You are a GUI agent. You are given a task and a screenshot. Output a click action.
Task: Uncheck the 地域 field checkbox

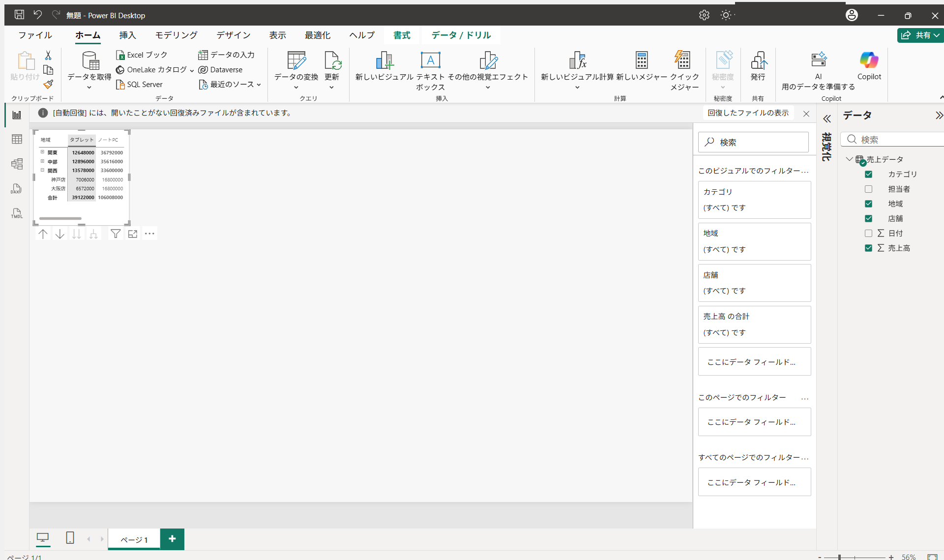(x=868, y=204)
